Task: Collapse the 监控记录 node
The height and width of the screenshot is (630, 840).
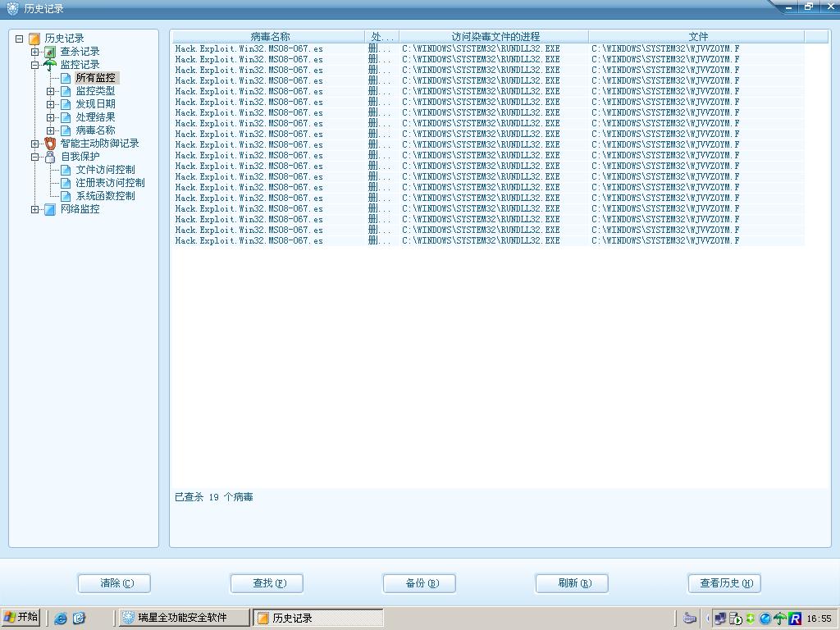Action: tap(34, 65)
